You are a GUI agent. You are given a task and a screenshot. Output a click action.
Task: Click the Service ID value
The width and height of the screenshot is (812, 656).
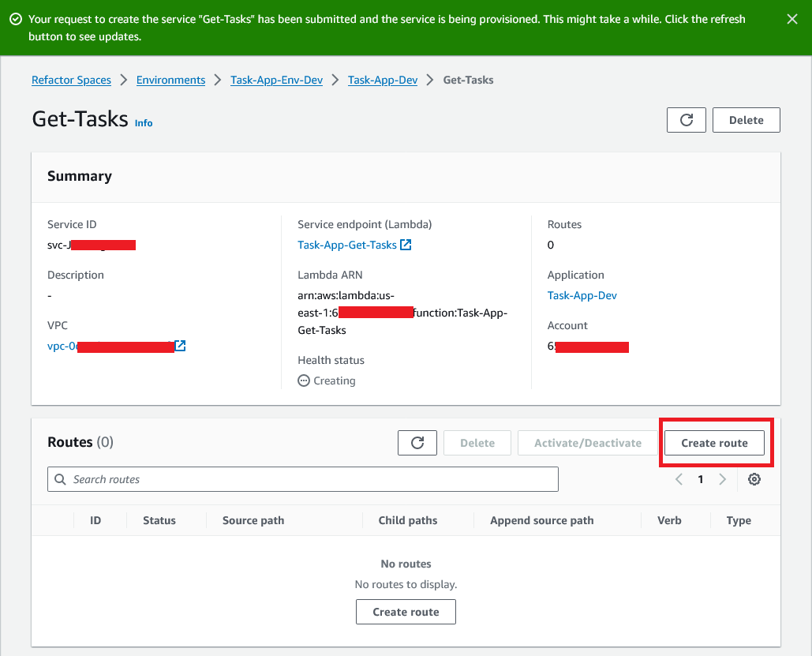pos(92,245)
